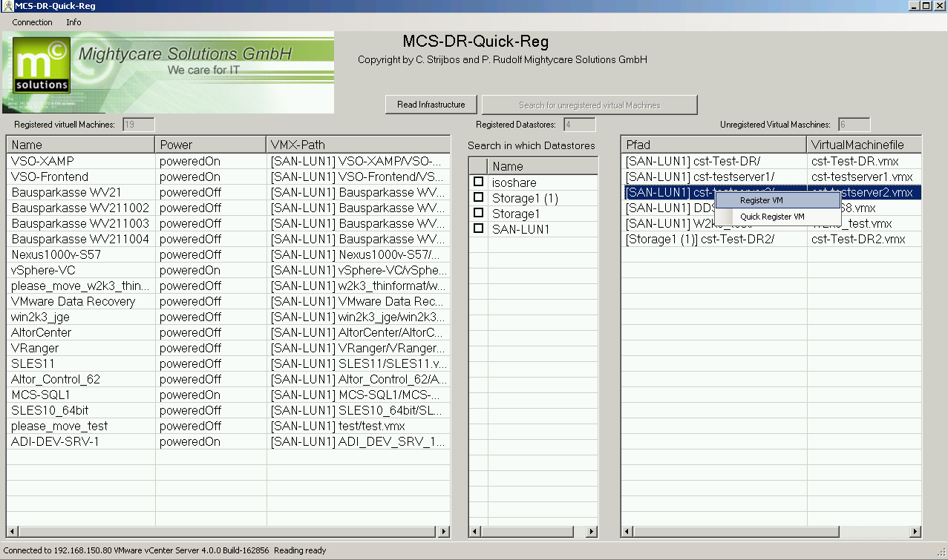Select the Nexus1000v-S57 row
This screenshot has height=560, width=948.
pos(229,254)
